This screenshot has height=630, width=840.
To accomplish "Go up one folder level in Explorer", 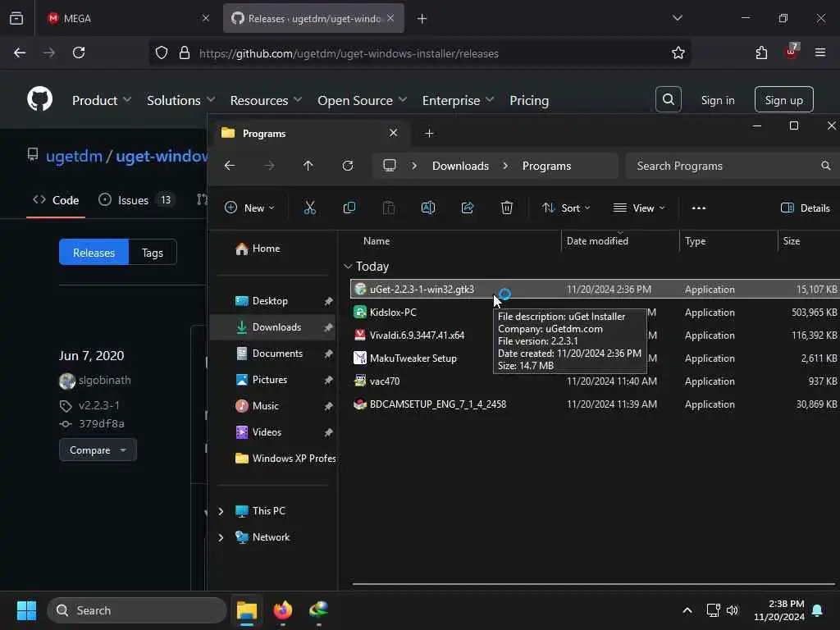I will pos(308,166).
